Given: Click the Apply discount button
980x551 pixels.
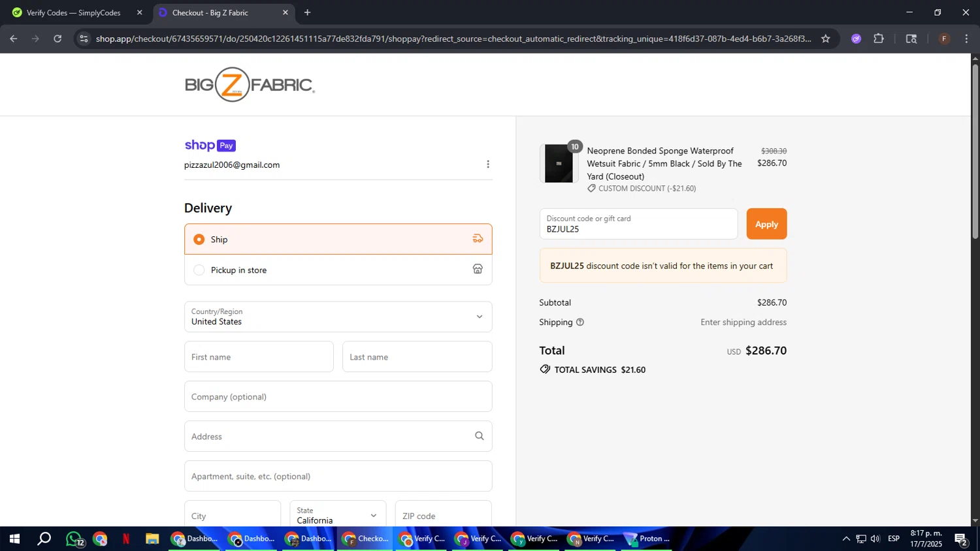Looking at the screenshot, I should [766, 224].
